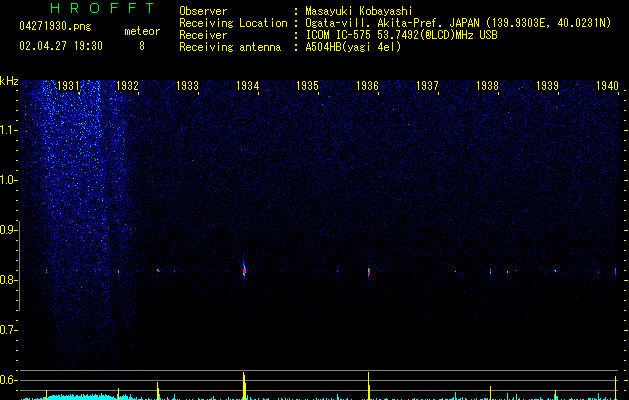Click the meteor echo near 1936

pyautogui.click(x=369, y=272)
